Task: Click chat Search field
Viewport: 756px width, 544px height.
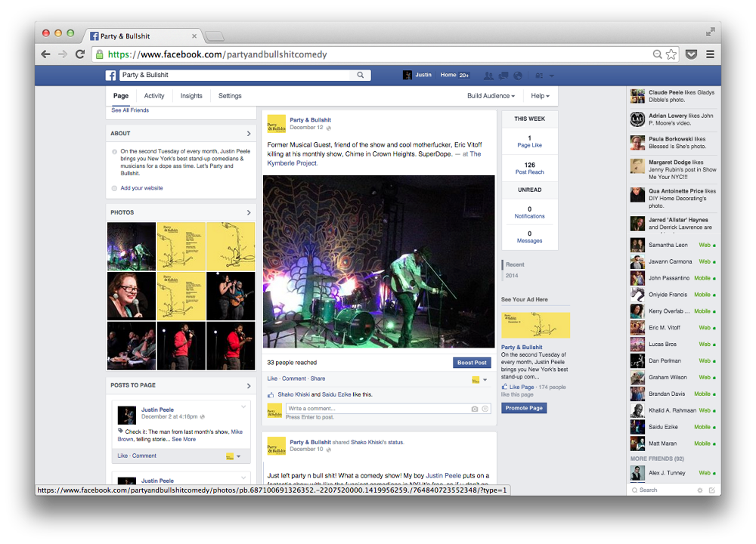Action: click(x=665, y=490)
